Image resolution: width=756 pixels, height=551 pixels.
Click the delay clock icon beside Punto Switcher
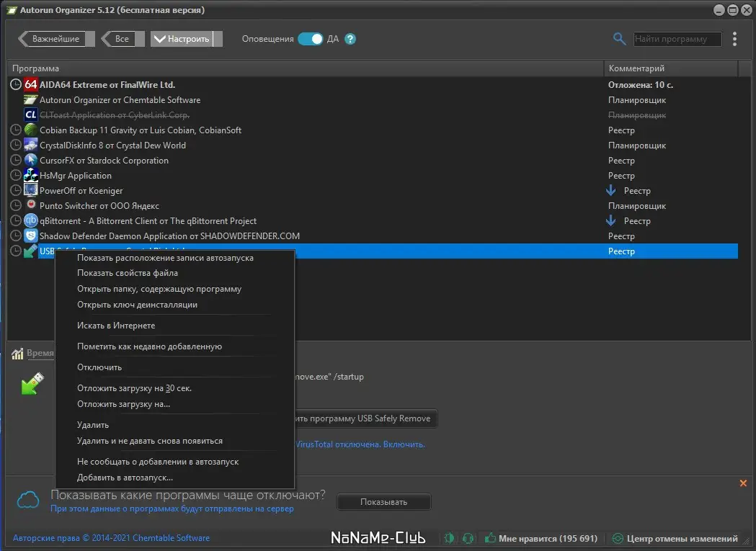tap(16, 205)
